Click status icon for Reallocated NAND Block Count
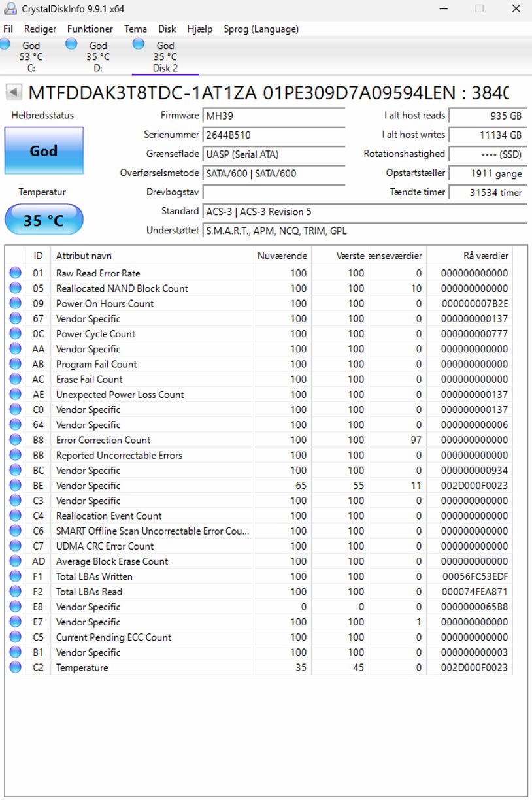 pos(15,288)
